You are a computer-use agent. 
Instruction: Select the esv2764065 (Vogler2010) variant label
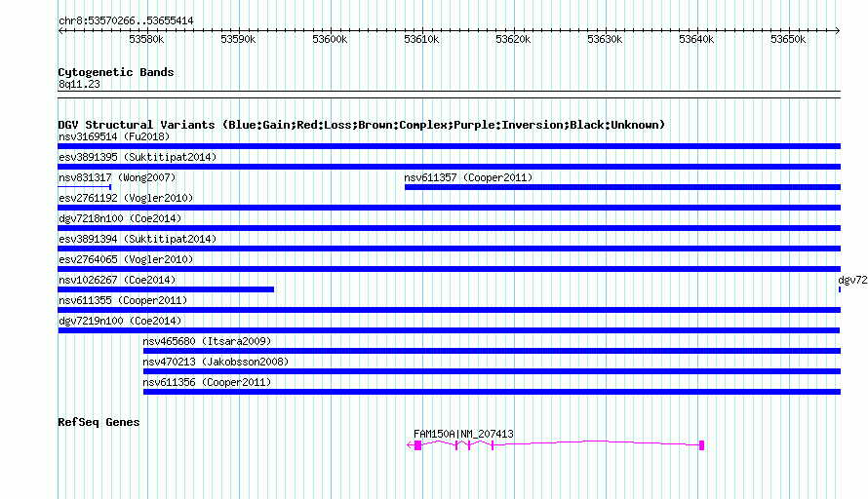[x=126, y=259]
